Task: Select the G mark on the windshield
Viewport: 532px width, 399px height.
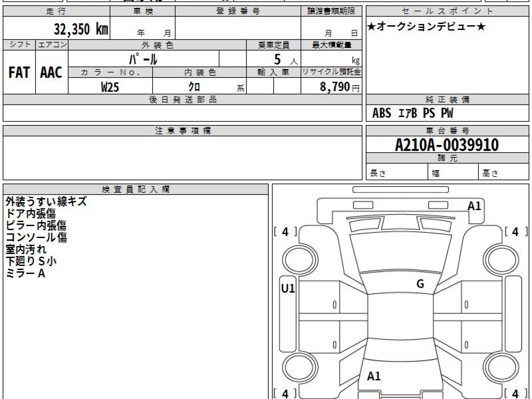Action: click(x=420, y=284)
